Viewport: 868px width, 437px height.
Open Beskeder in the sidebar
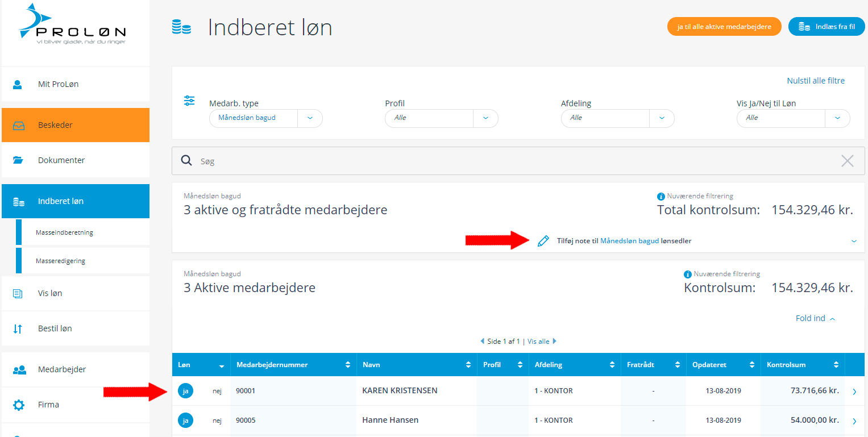point(76,125)
